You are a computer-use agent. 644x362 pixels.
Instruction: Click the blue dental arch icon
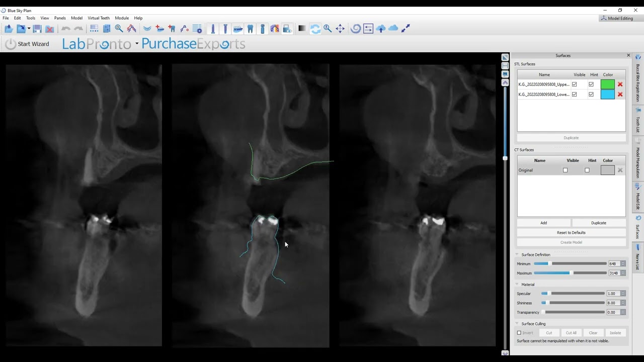point(147,29)
